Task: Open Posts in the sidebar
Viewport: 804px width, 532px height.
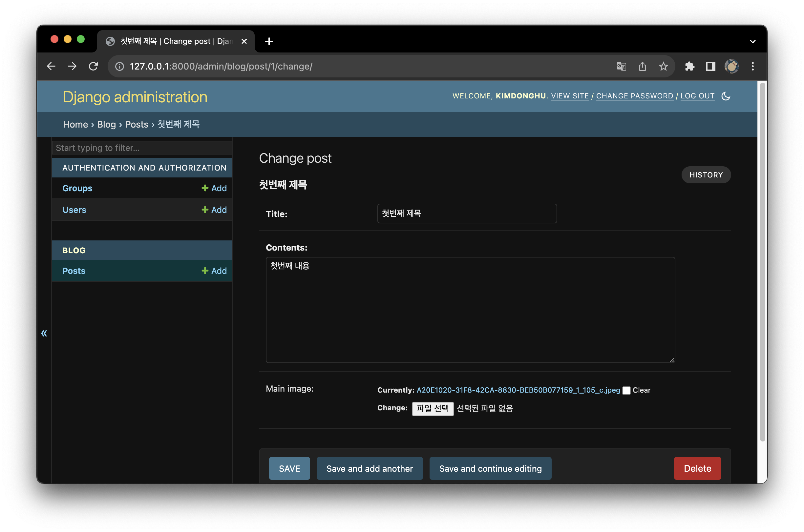Action: click(74, 271)
